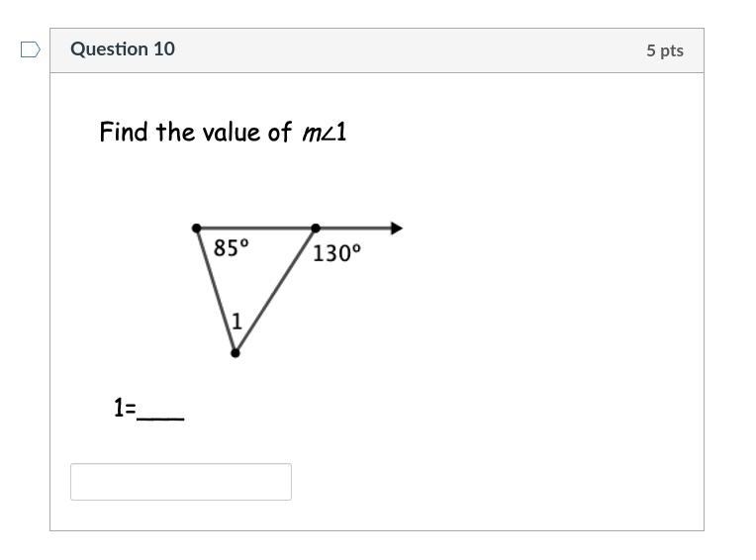Click the vertex dot beside the 130° angle
The width and height of the screenshot is (756, 560).
click(x=316, y=228)
